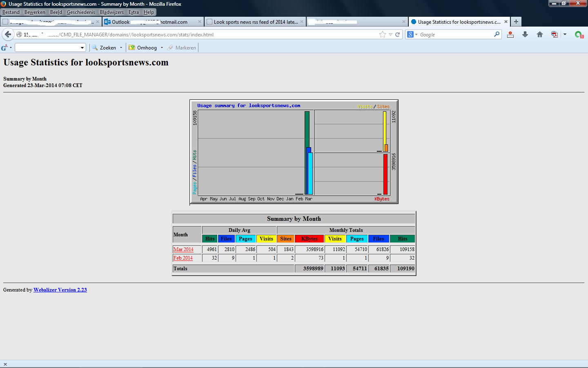Click the orange Sites header cell

click(286, 239)
